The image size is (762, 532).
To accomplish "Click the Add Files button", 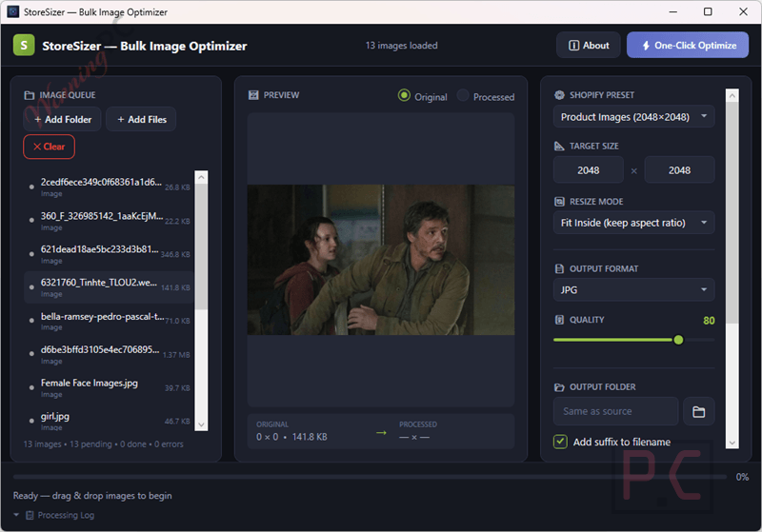I will pyautogui.click(x=141, y=119).
